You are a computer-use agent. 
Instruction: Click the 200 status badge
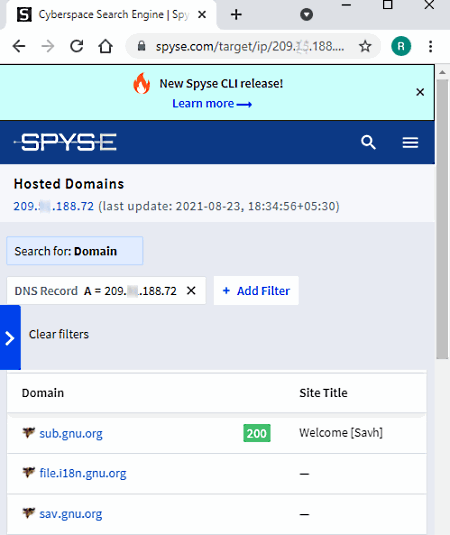click(257, 433)
